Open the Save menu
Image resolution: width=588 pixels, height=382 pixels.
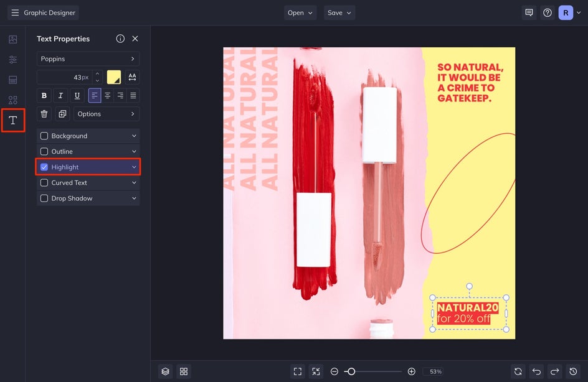(x=339, y=13)
